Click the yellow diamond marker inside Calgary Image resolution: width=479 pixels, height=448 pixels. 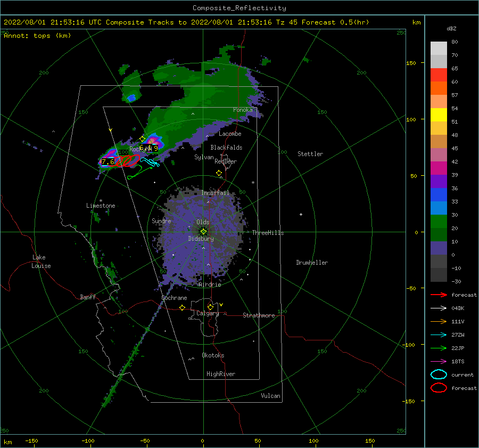click(210, 307)
